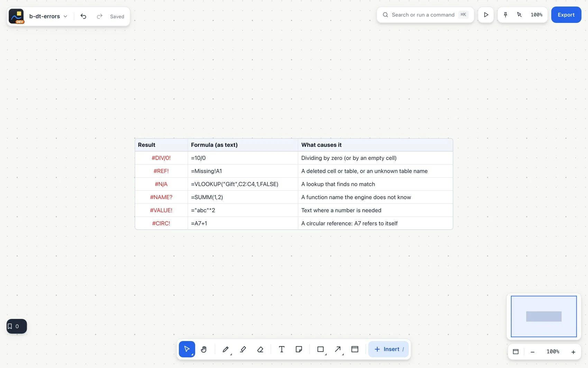Click the minimap viewport thumbnail
This screenshot has height=368, width=588.
544,316
